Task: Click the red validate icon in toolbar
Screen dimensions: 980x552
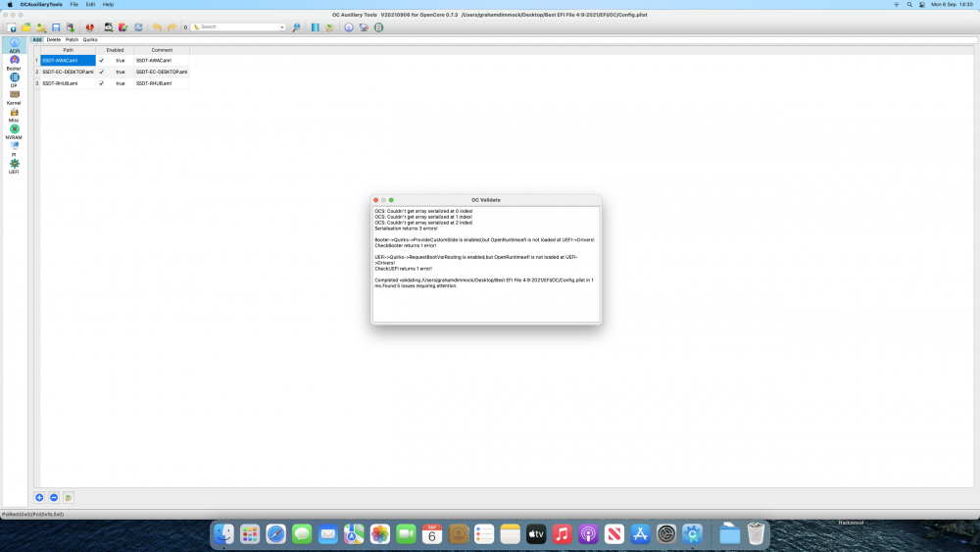Action: point(90,27)
